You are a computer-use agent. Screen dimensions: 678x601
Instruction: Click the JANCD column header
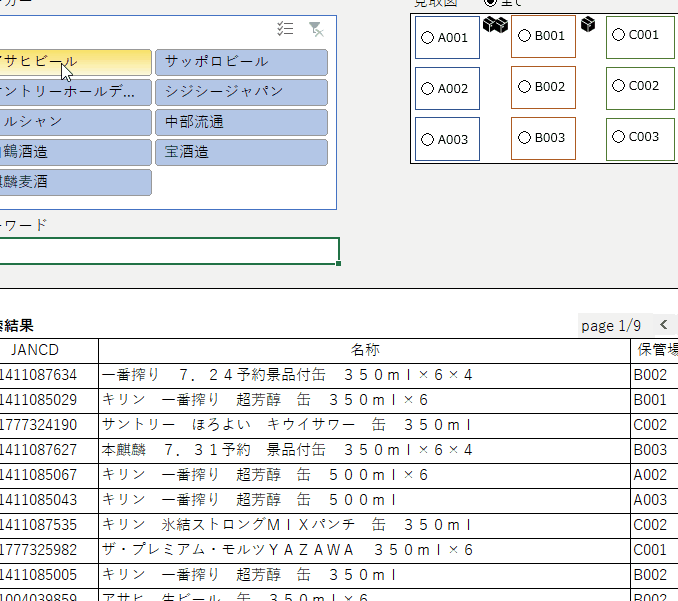49,351
